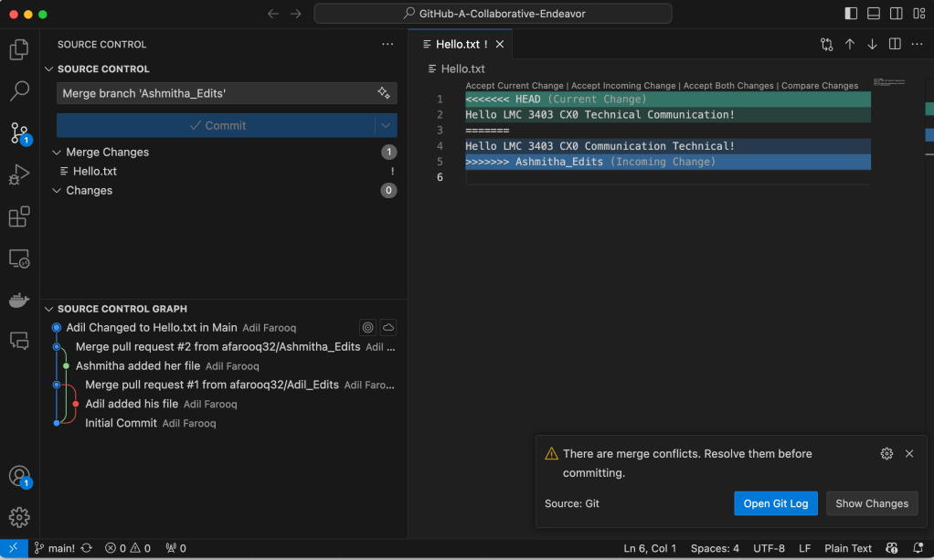Open the Commit button dropdown arrow

pyautogui.click(x=386, y=126)
